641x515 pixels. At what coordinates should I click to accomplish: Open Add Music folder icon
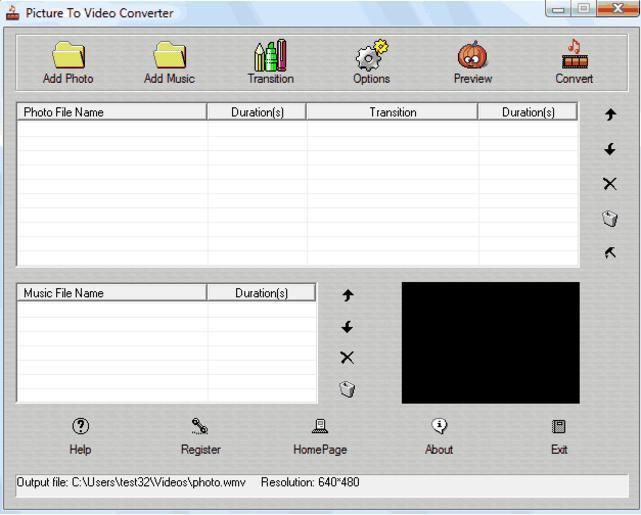click(169, 56)
